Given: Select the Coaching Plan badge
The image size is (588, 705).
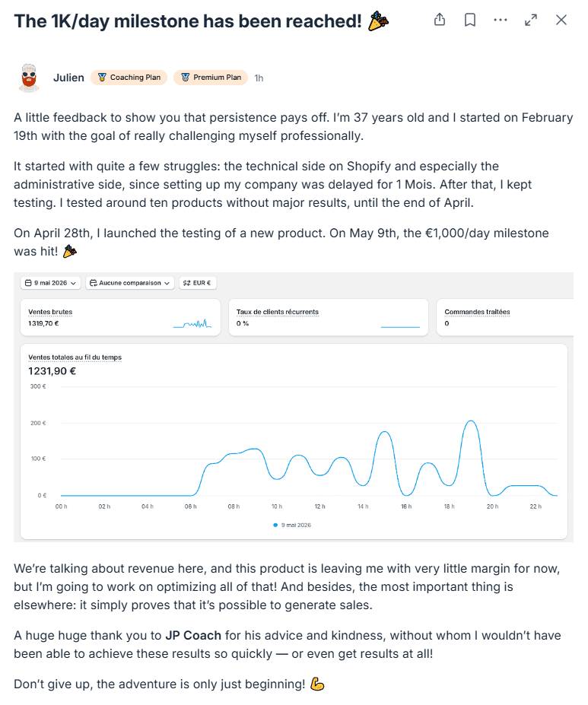Looking at the screenshot, I should pos(129,78).
